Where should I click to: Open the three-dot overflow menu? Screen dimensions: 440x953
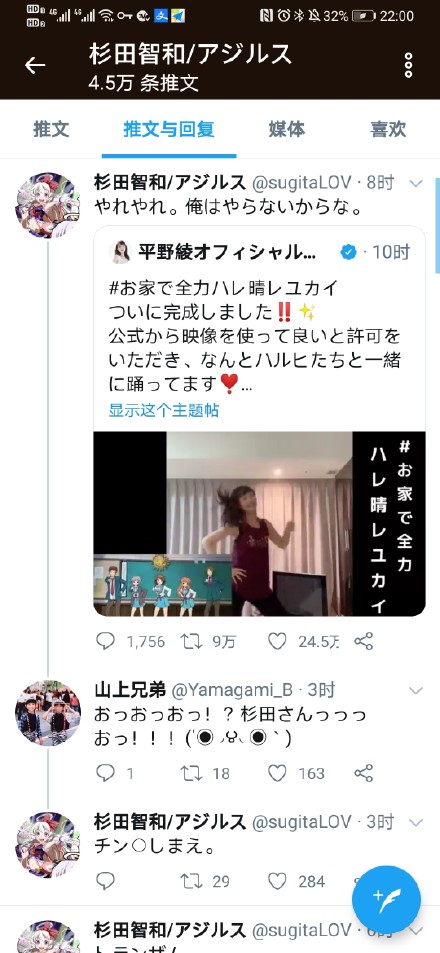point(408,66)
